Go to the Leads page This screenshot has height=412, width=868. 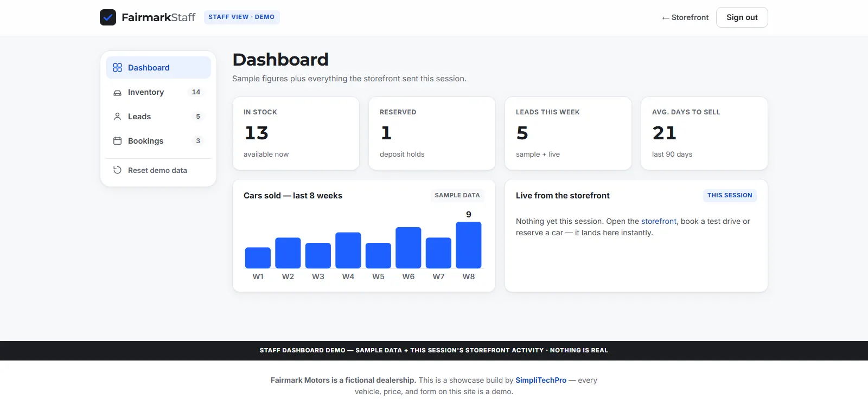point(158,117)
